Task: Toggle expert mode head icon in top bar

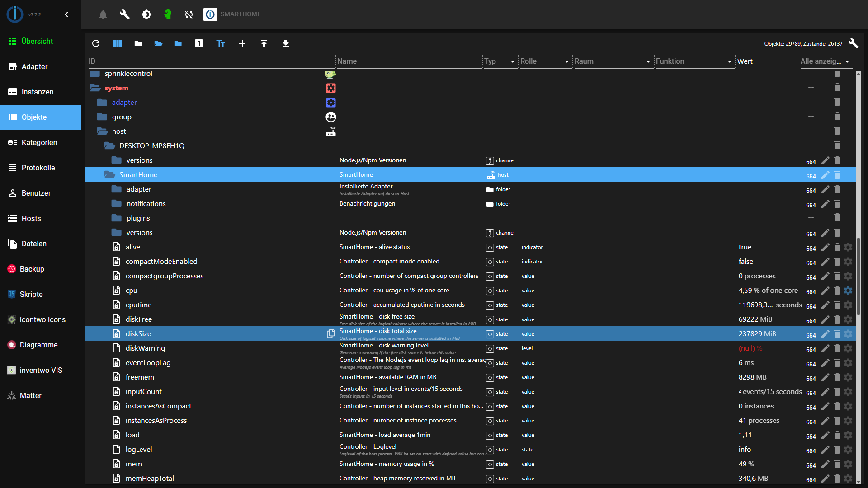Action: pyautogui.click(x=168, y=14)
